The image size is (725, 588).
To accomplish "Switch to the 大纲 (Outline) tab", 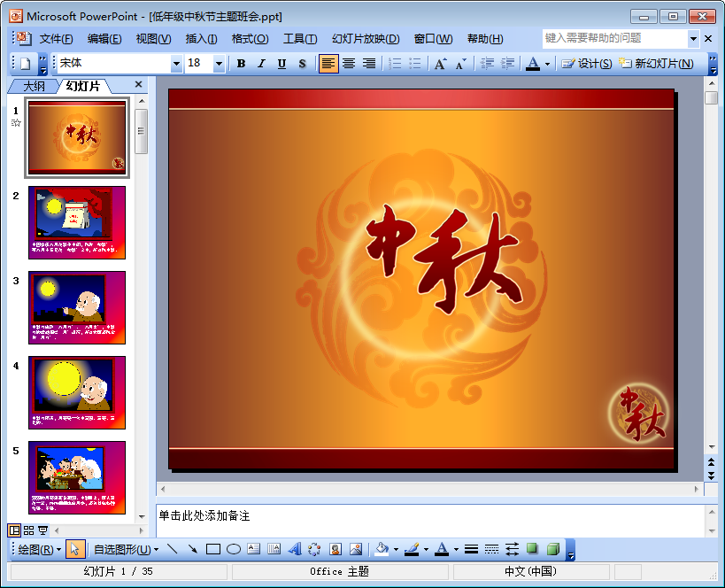I will [35, 87].
